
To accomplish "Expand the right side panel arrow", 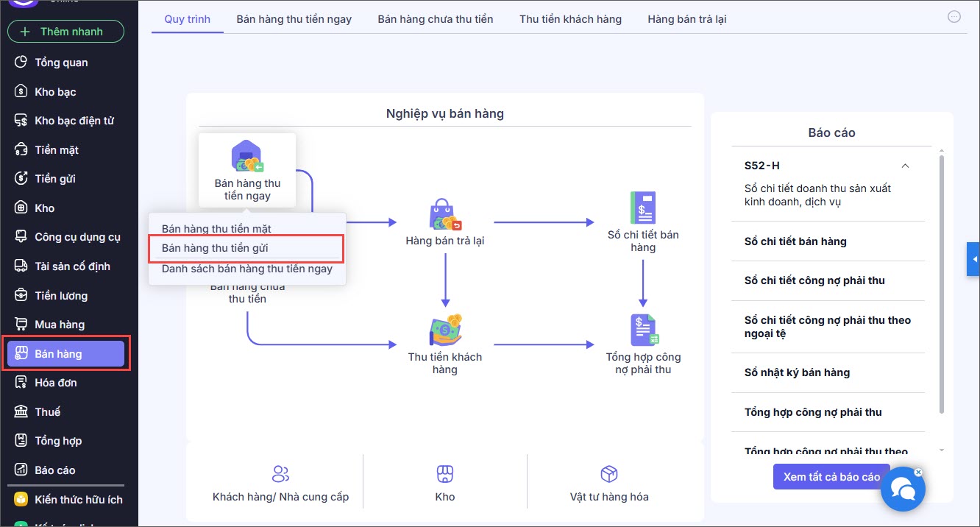I will click(974, 259).
